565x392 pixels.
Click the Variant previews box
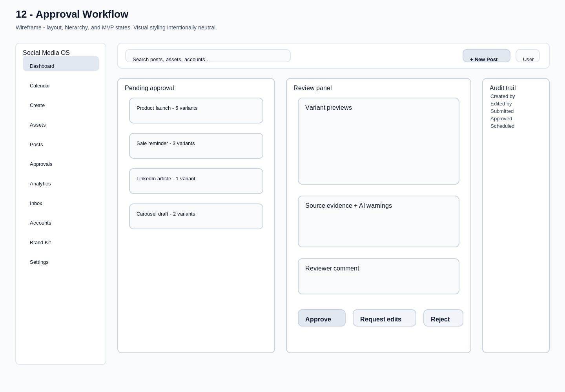379,141
